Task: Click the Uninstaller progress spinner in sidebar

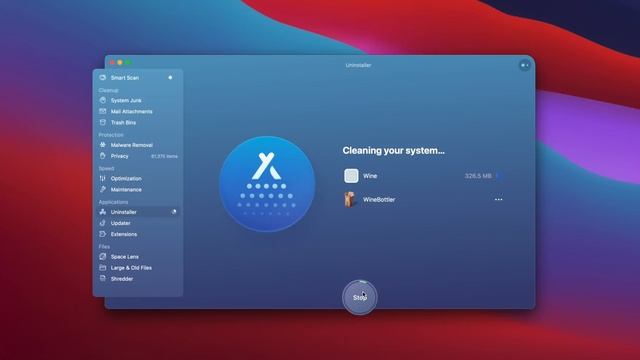Action: click(173, 212)
